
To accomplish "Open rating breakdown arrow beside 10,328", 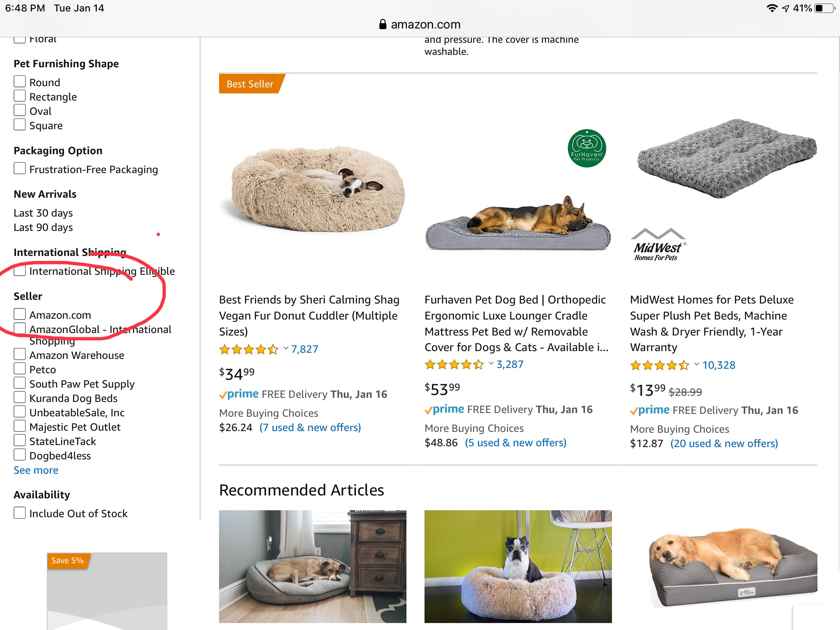I will [x=696, y=365].
